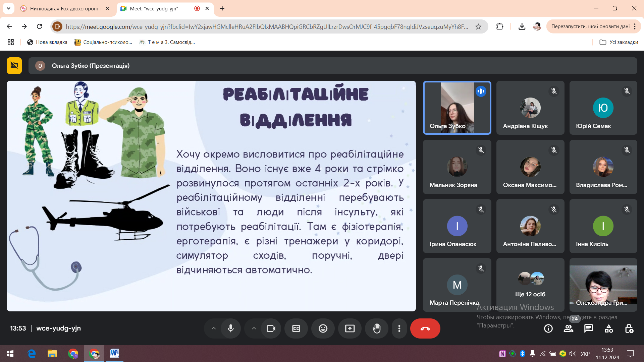Image resolution: width=644 pixels, height=362 pixels.
Task: Open host controls lock icon
Action: coord(629,328)
